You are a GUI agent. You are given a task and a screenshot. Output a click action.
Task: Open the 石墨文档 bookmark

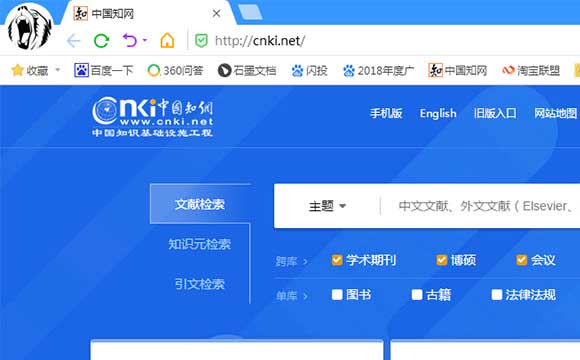pyautogui.click(x=247, y=70)
